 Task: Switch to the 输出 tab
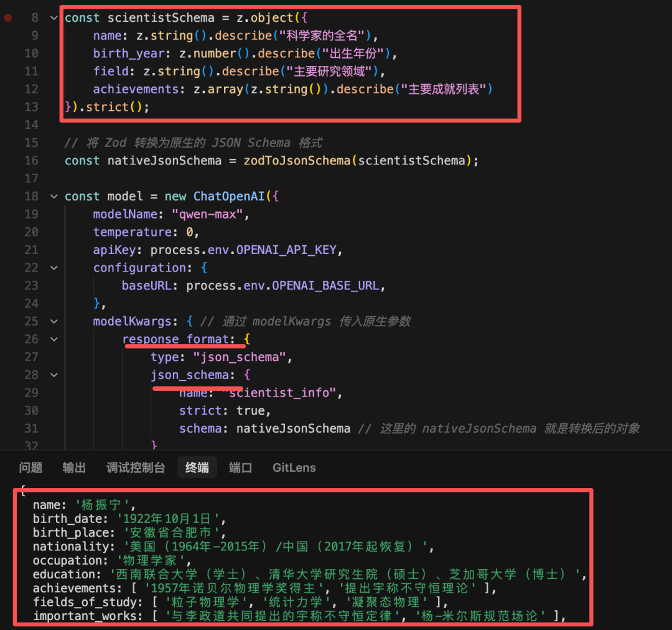[x=74, y=468]
